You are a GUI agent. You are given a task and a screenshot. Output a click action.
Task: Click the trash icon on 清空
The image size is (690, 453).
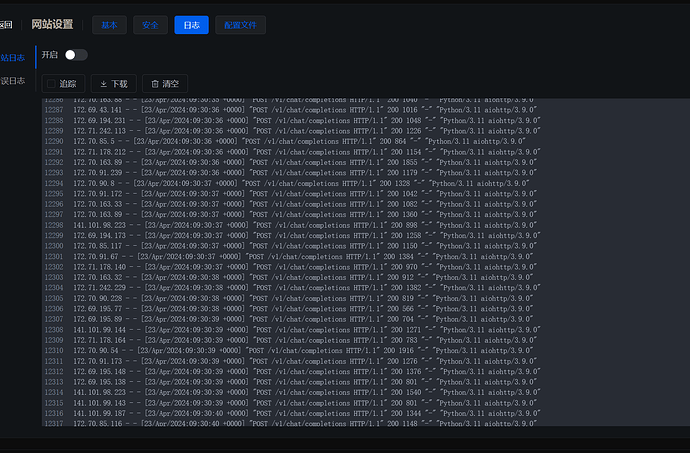155,84
